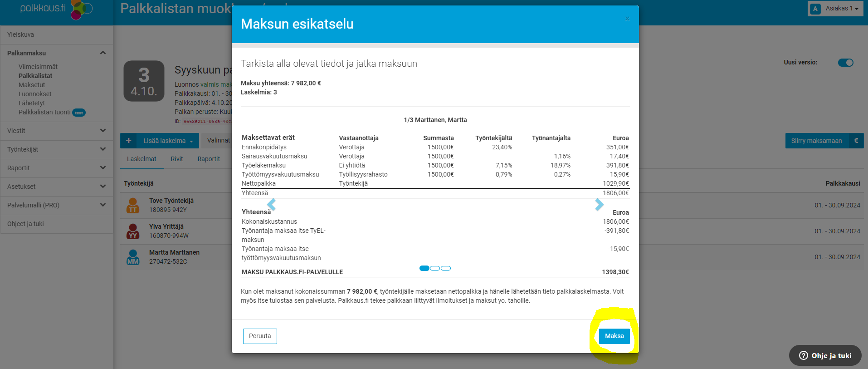
Task: Go to previous payslip with left arrow
Action: point(271,205)
